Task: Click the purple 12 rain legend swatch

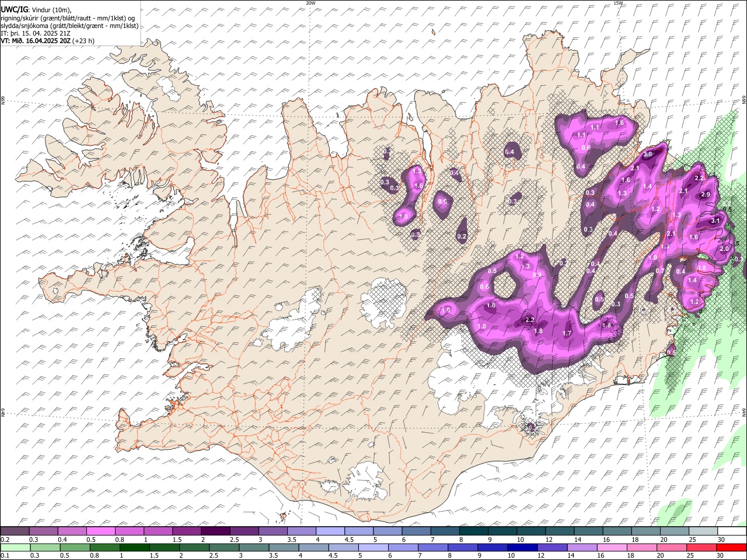Action: click(x=552, y=547)
